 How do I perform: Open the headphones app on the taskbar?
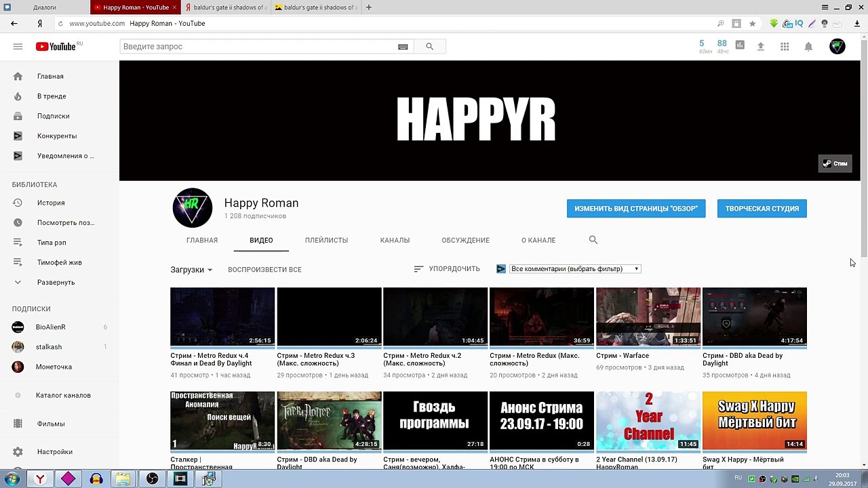96,479
